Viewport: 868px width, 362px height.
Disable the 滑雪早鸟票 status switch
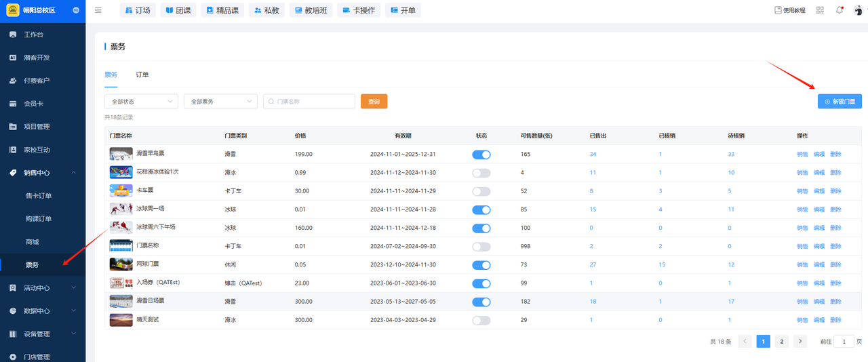(x=481, y=155)
